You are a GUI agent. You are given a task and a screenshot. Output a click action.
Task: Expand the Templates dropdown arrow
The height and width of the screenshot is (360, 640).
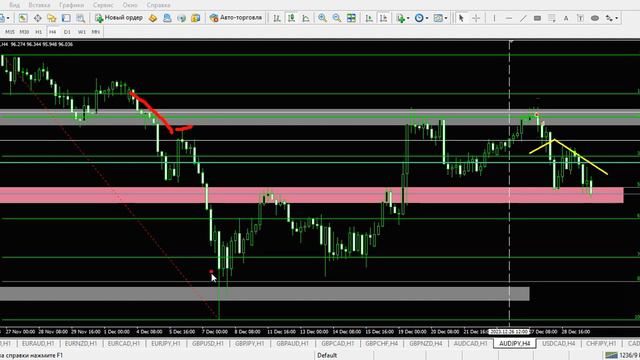click(x=445, y=18)
